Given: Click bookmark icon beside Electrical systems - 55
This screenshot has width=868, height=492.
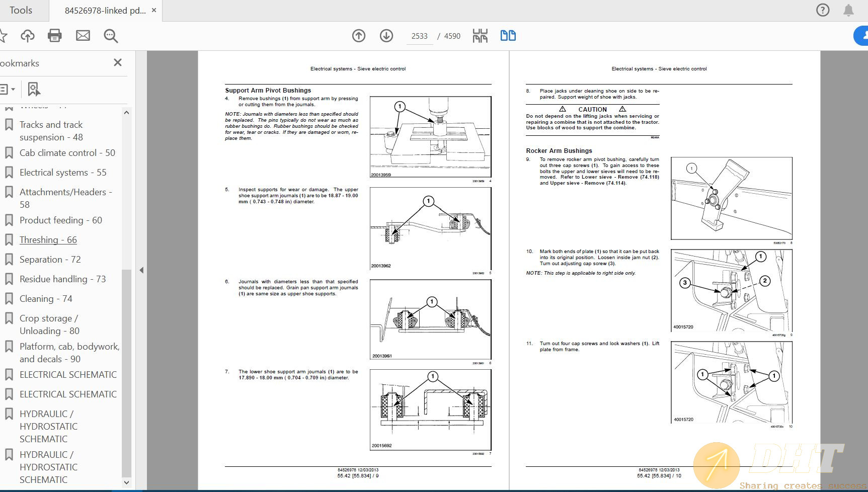Looking at the screenshot, I should pos(9,173).
